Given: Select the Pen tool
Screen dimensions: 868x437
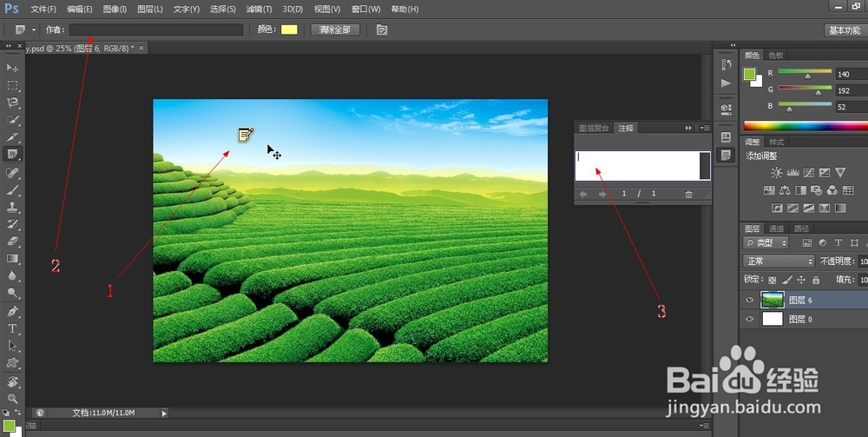Looking at the screenshot, I should (12, 311).
